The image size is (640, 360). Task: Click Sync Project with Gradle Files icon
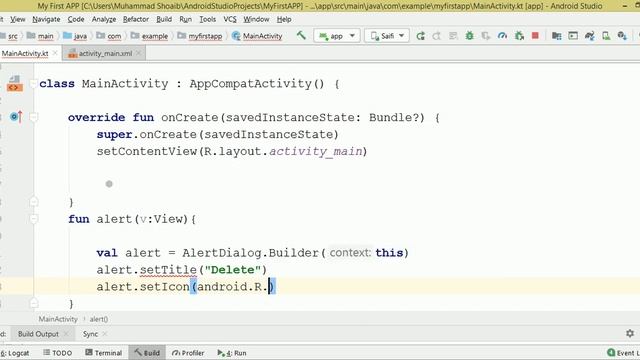click(x=589, y=36)
